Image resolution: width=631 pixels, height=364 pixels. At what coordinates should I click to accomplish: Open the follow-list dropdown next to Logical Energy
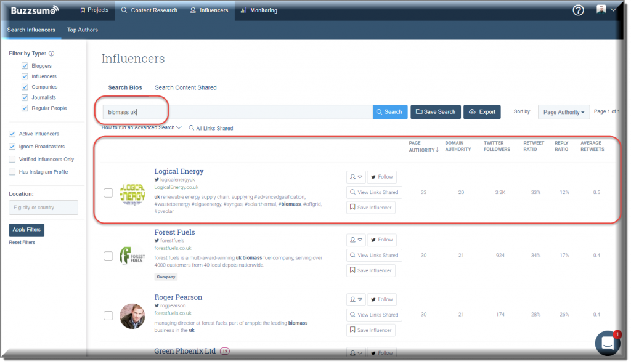click(356, 177)
